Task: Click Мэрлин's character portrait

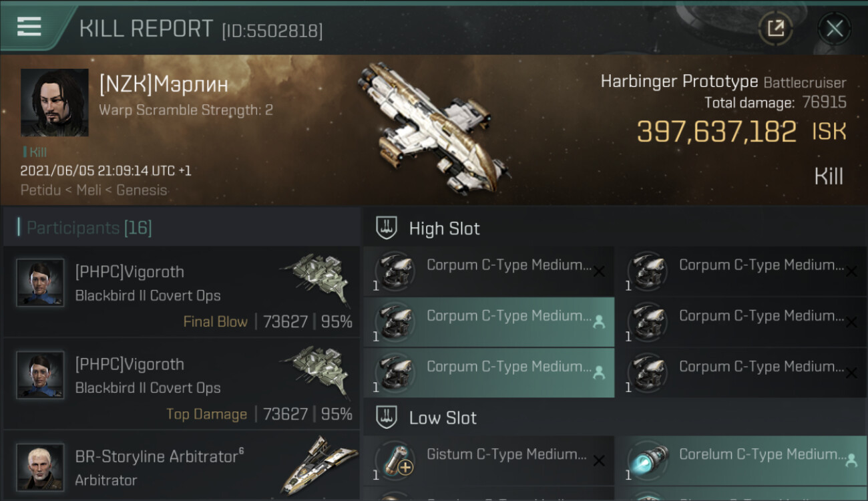Action: pyautogui.click(x=54, y=102)
